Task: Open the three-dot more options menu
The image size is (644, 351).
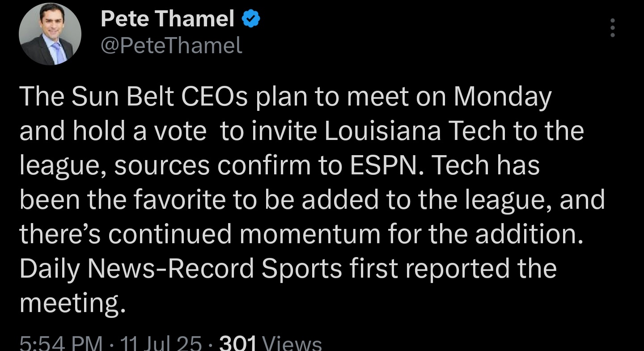Action: [x=613, y=28]
